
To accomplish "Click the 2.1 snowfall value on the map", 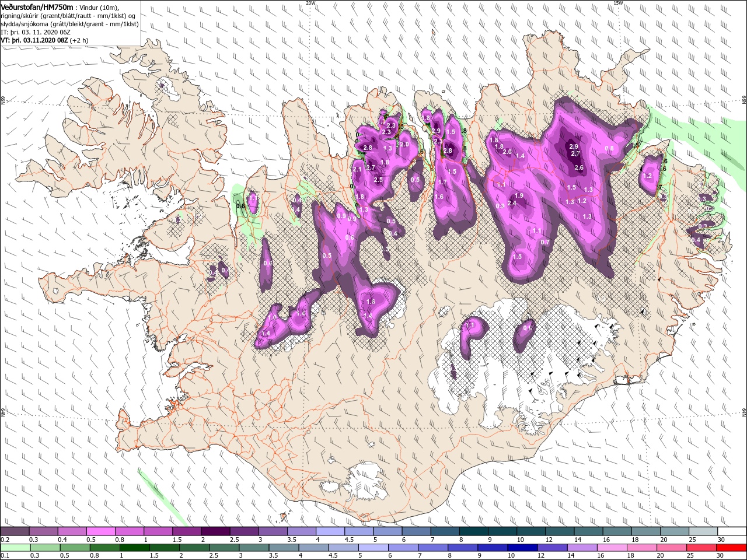I will (x=358, y=169).
